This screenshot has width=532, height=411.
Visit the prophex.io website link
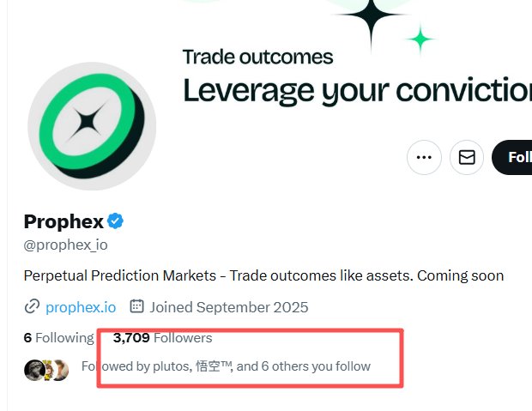pyautogui.click(x=81, y=306)
